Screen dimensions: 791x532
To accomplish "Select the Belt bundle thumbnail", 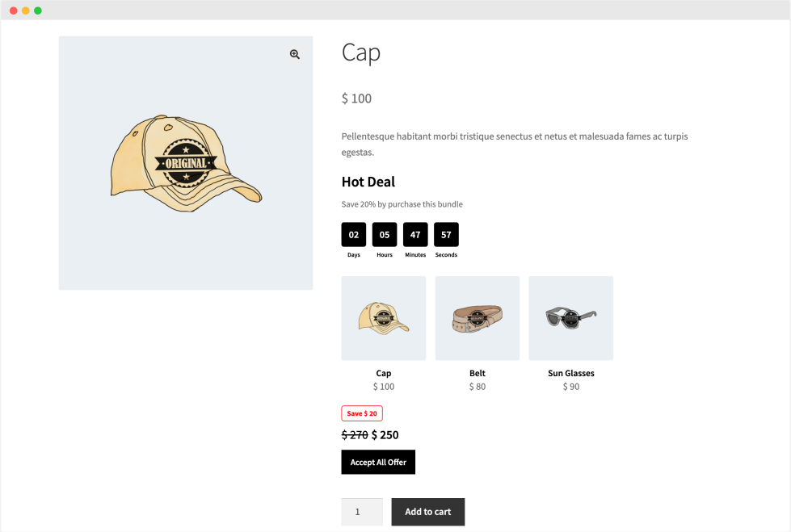I will [478, 318].
